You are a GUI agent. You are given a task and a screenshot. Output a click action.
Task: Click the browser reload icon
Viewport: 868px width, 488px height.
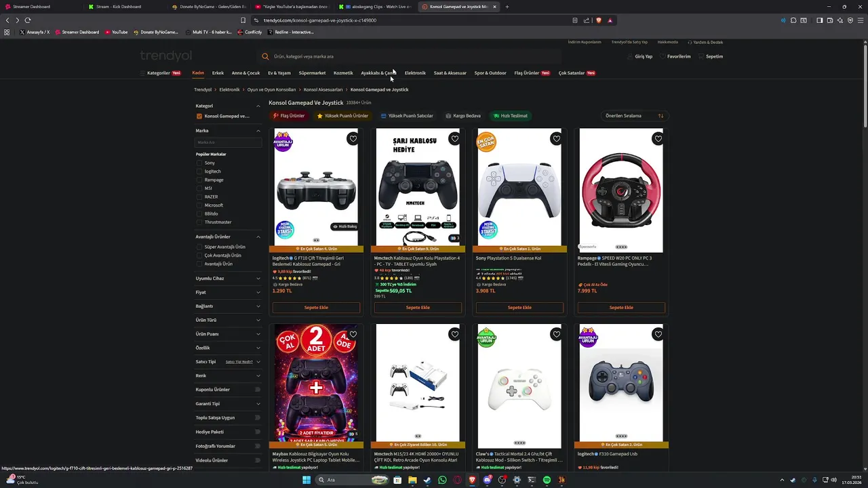click(x=27, y=20)
